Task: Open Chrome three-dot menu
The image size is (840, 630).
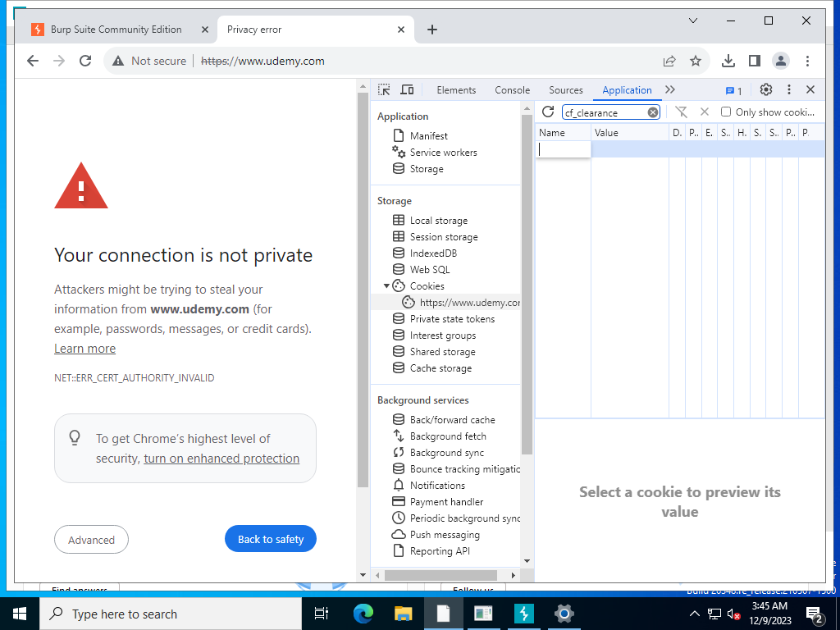Action: tap(807, 61)
